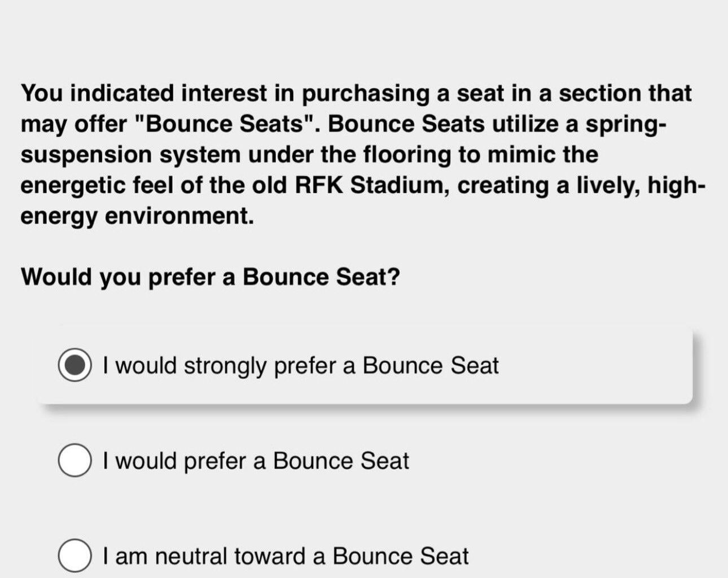Click the question text "Would you prefer a Bounce Seat?"
Screen dimensions: 728x578
coord(209,277)
